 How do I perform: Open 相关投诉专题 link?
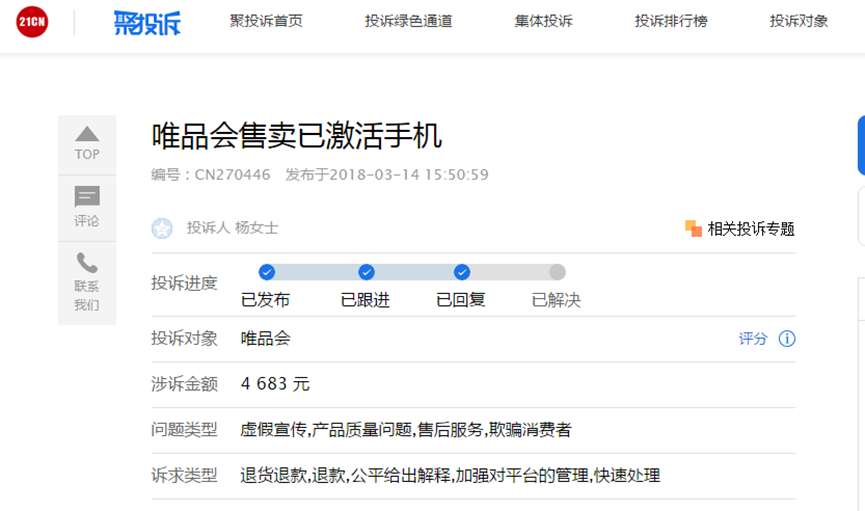click(751, 229)
